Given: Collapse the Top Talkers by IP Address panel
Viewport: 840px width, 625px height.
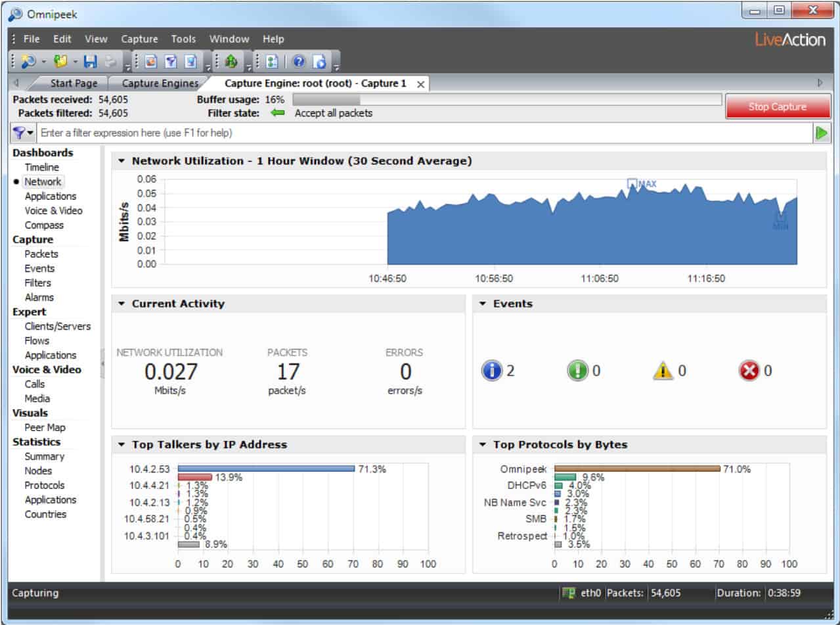Looking at the screenshot, I should (122, 445).
